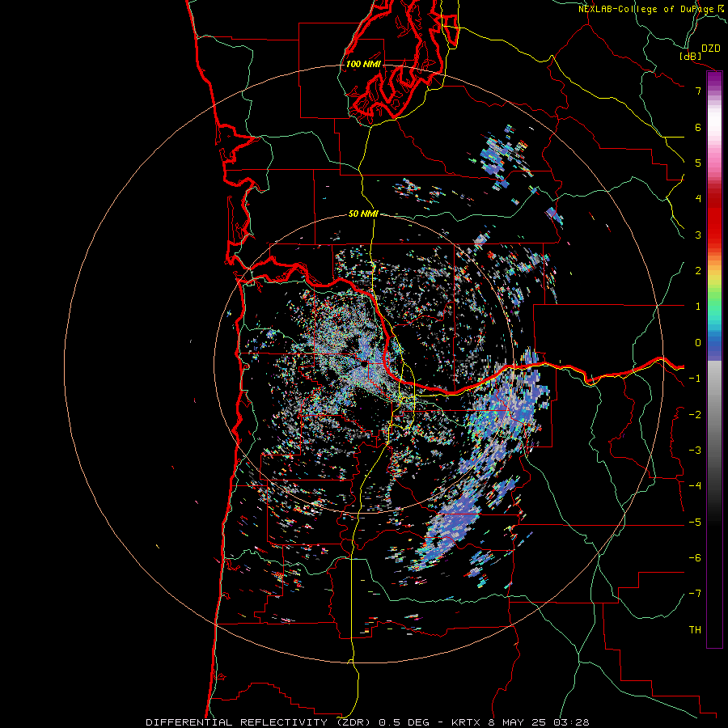Click the 7 value on color scale

tap(698, 91)
